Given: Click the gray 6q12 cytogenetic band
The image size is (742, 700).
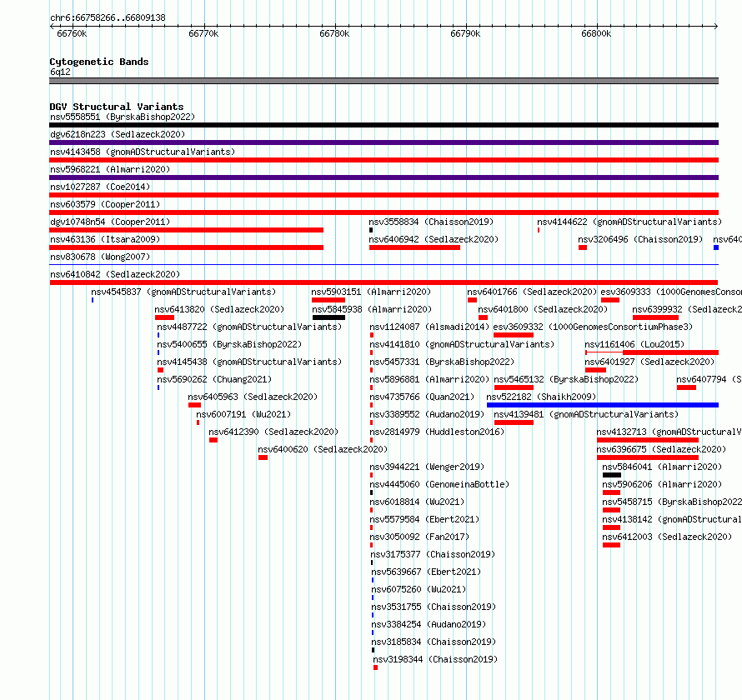Looking at the screenshot, I should (384, 81).
